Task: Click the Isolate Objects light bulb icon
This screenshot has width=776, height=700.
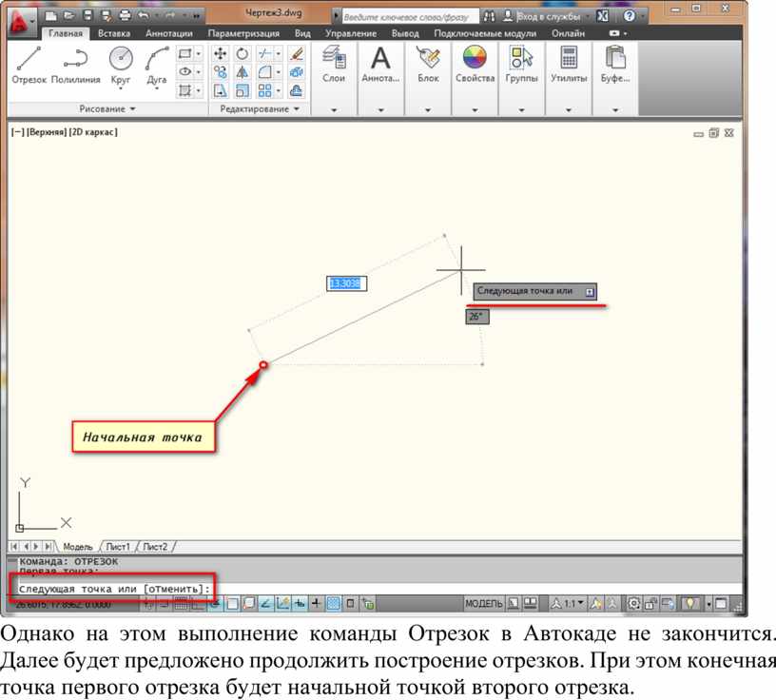Action: (x=689, y=604)
